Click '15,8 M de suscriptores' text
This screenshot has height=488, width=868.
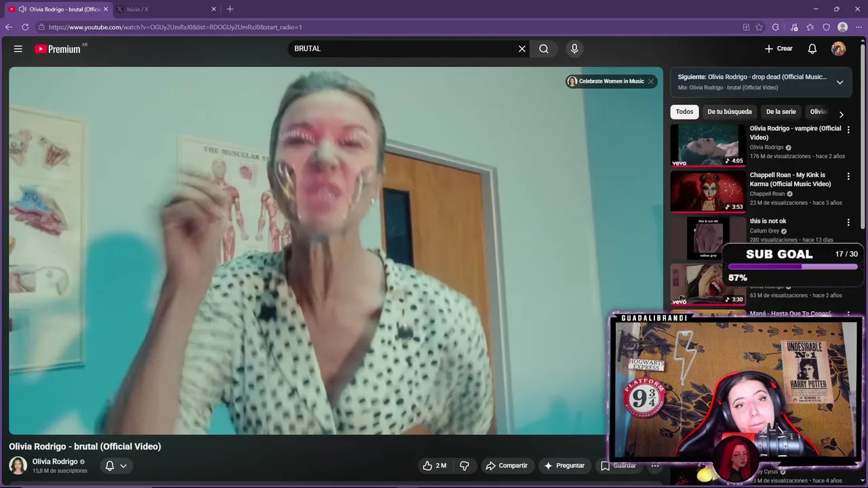[60, 471]
